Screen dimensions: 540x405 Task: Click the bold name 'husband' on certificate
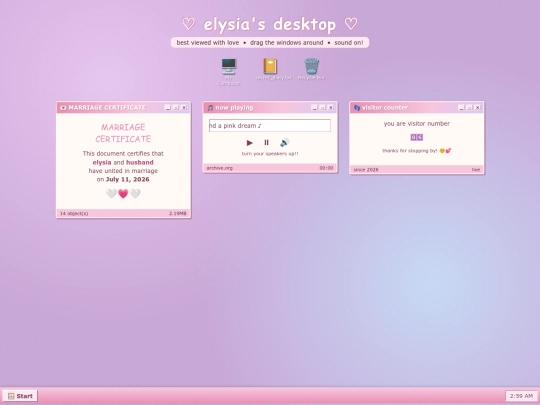[x=140, y=162]
